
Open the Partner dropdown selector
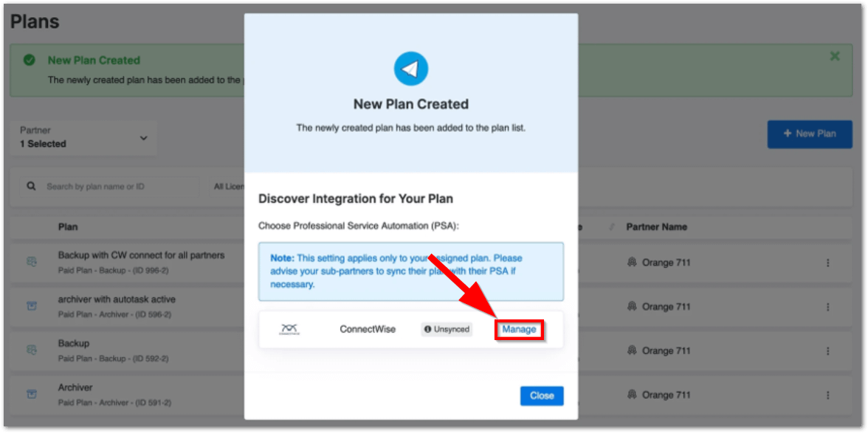coord(85,137)
